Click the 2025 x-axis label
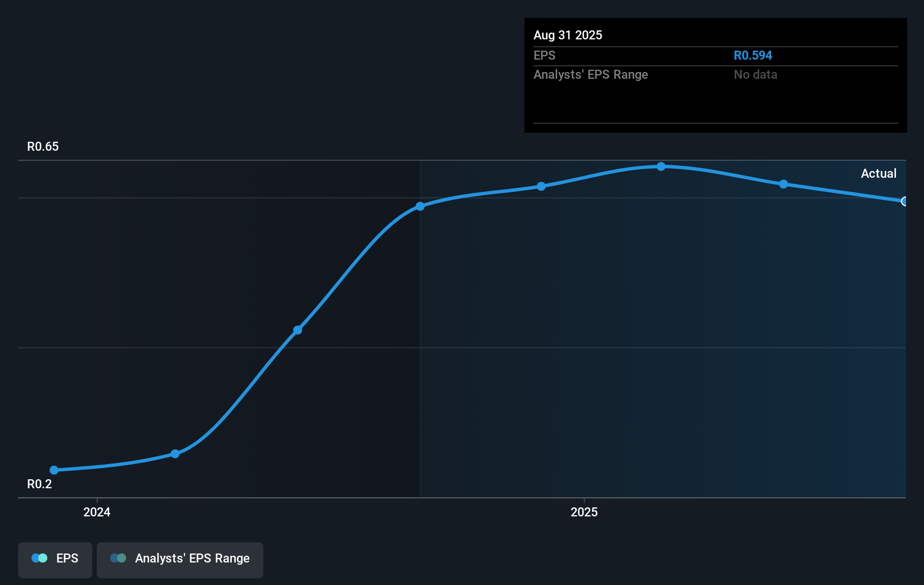924x585 pixels. (x=584, y=512)
